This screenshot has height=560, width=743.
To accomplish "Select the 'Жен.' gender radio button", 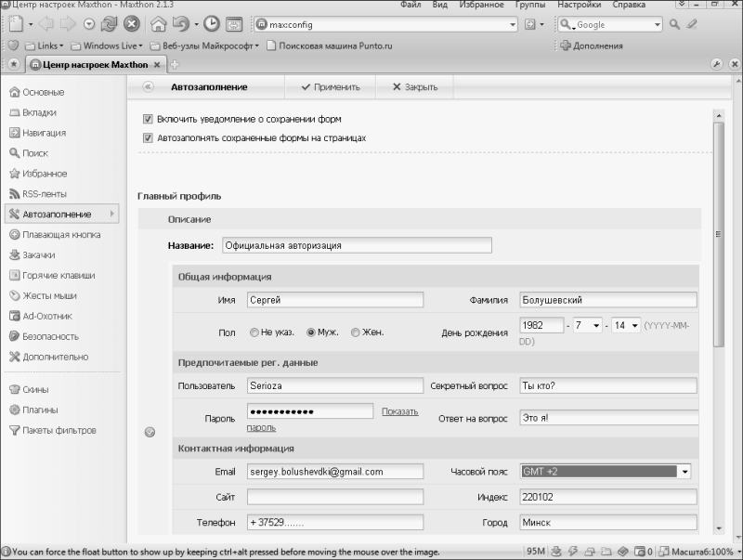I will point(356,332).
